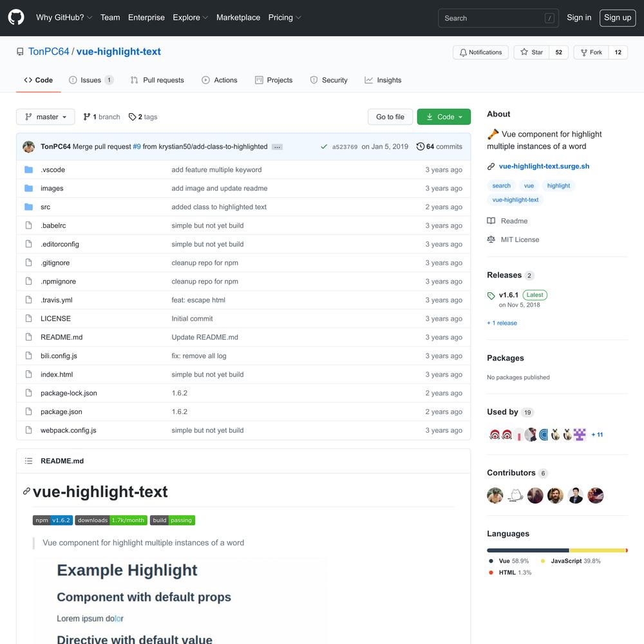Click the file icon for LICENSE
This screenshot has height=644, width=644.
click(28, 318)
